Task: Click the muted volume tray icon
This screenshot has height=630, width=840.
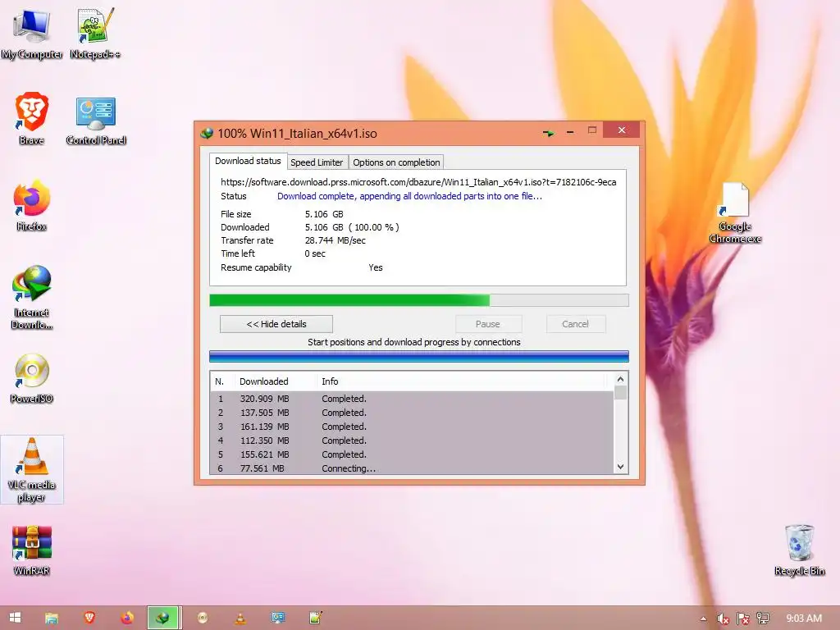Action: 723,619
